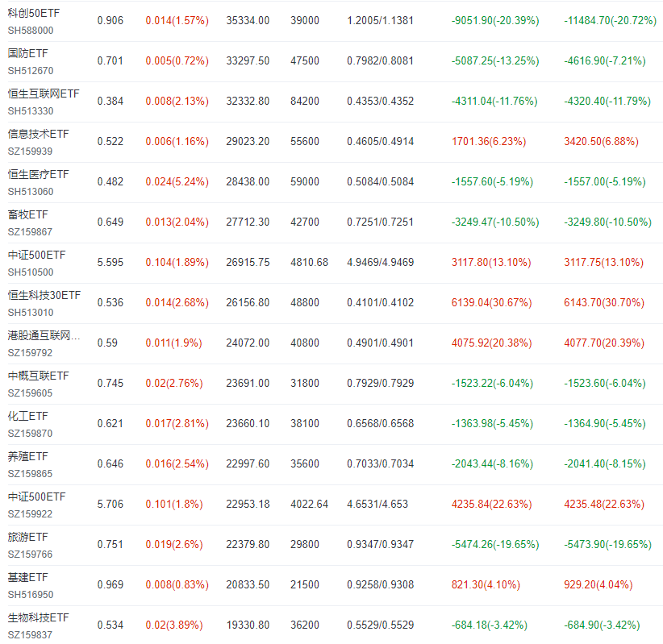This screenshot has width=663, height=644.
Task: Select the code SZ159870
Action: click(x=30, y=433)
